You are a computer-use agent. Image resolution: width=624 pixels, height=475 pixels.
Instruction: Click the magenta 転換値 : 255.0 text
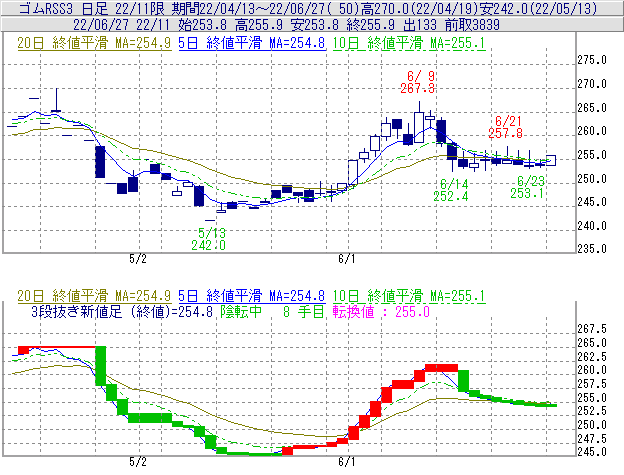click(x=381, y=311)
